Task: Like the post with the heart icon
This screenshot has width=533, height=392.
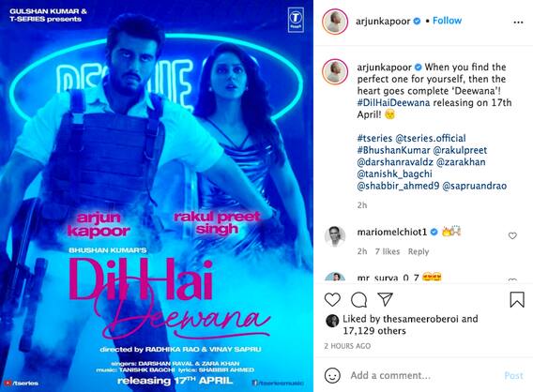Action: point(332,299)
